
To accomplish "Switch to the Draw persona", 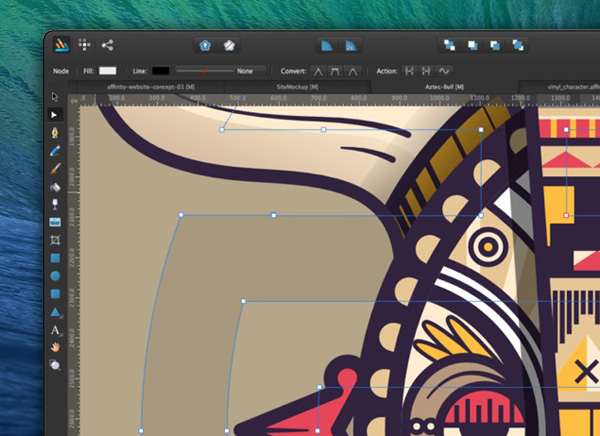I will (61, 45).
